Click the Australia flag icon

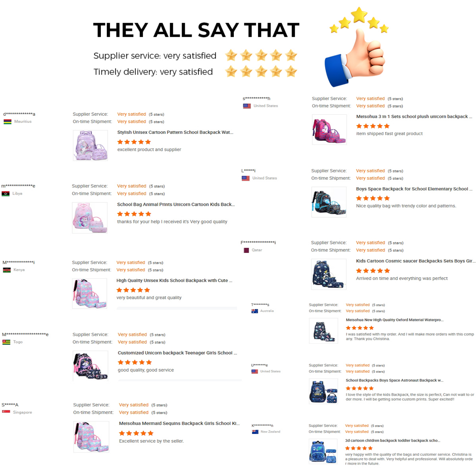[254, 311]
